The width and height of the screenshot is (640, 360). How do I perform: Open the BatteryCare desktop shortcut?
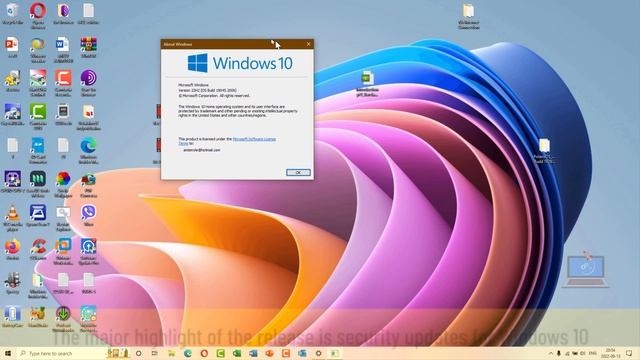click(12, 316)
